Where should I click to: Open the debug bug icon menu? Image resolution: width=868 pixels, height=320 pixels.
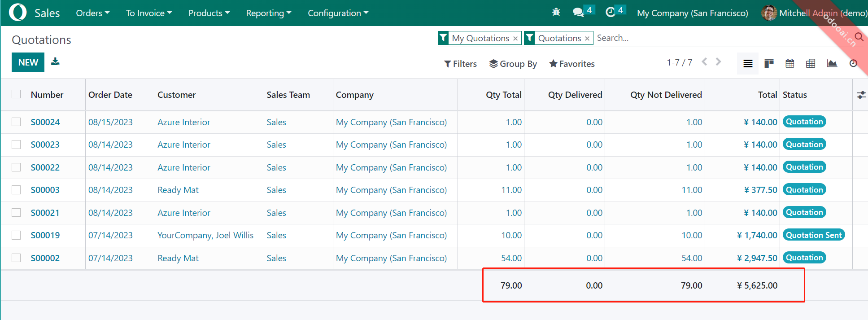tap(556, 12)
